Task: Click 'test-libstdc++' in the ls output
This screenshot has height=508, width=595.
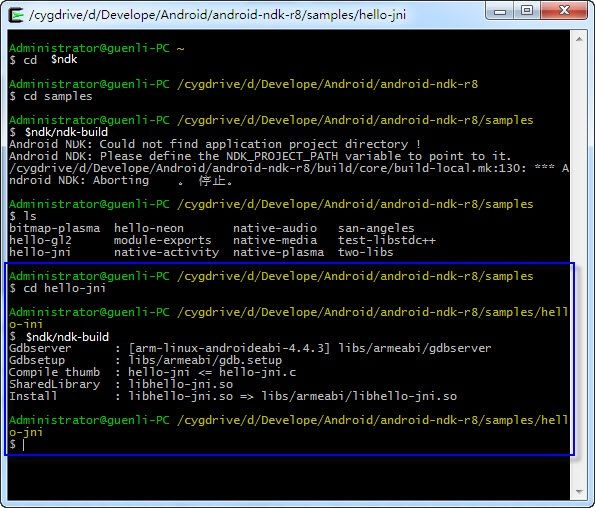Action: coord(387,240)
